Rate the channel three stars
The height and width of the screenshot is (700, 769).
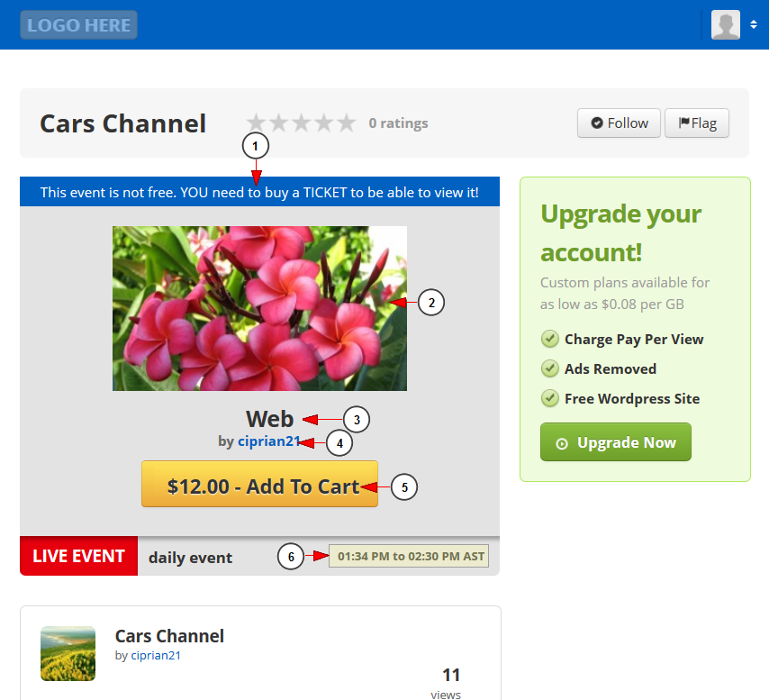click(x=301, y=123)
